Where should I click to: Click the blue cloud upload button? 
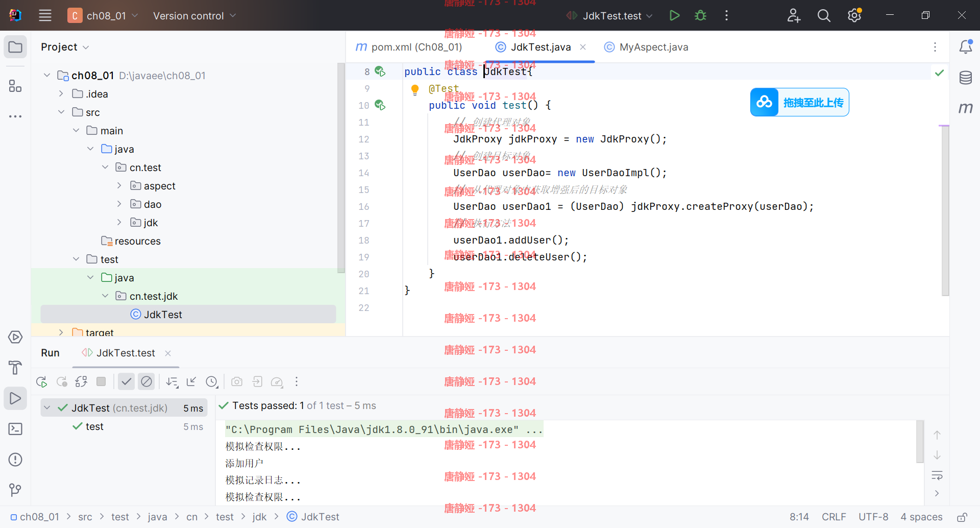tap(799, 102)
